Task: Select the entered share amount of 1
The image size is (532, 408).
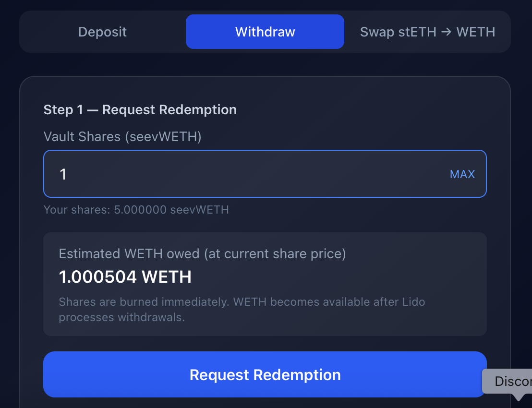Action: coord(63,174)
